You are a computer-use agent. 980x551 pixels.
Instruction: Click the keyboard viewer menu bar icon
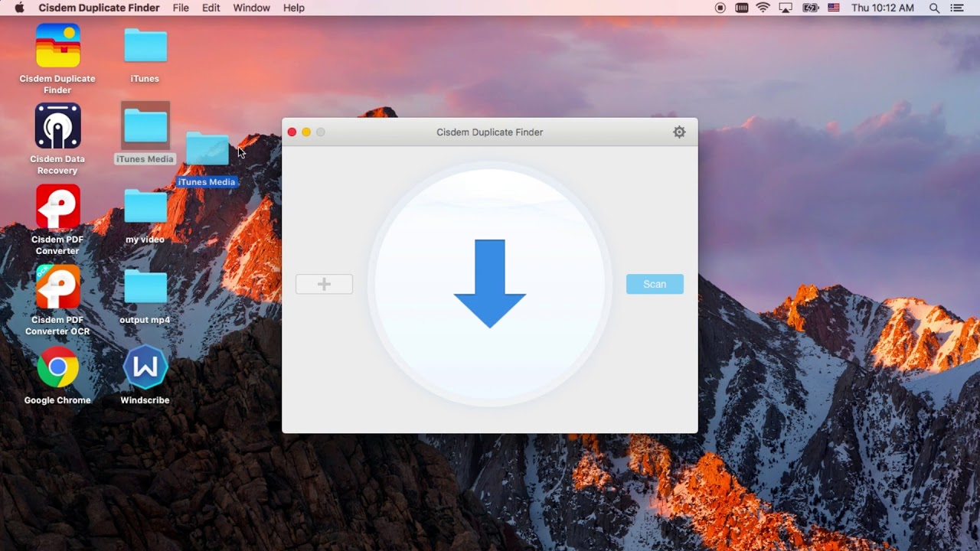tap(741, 8)
